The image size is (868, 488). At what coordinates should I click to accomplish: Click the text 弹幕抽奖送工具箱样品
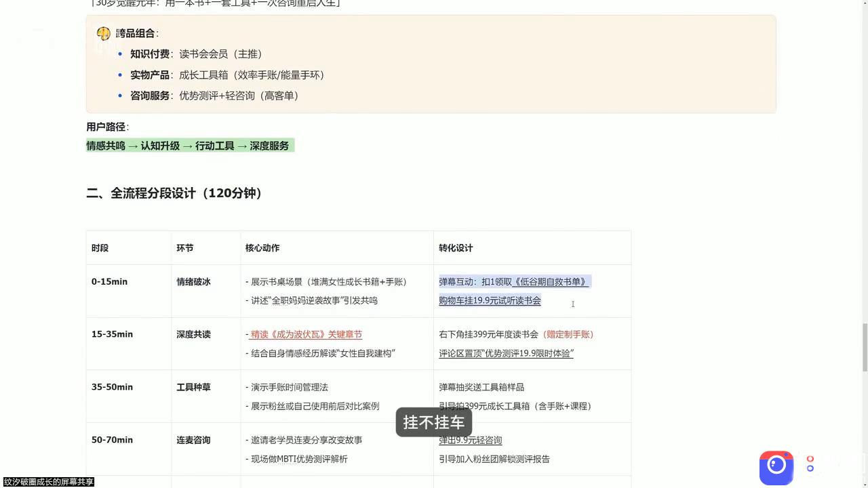coord(481,387)
